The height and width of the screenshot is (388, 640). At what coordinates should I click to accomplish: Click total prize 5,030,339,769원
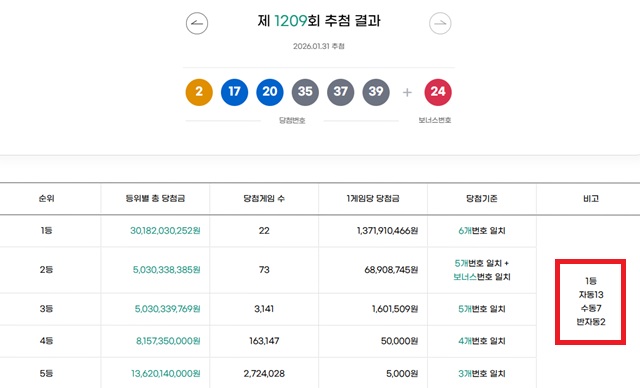click(167, 309)
